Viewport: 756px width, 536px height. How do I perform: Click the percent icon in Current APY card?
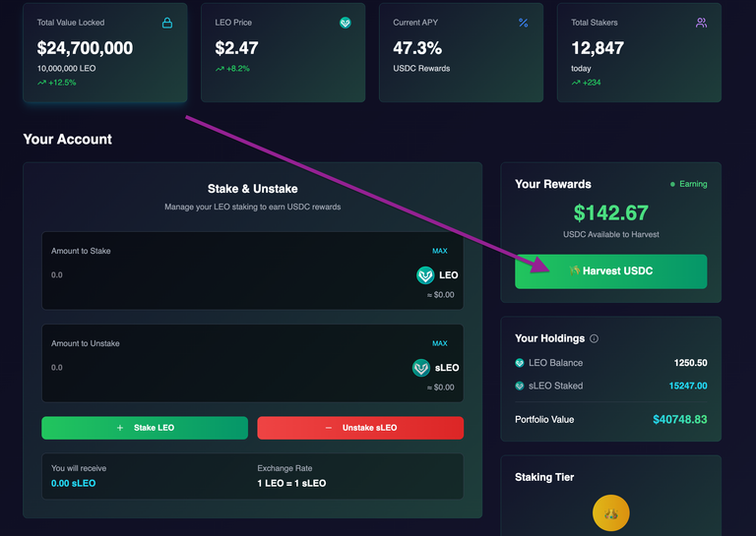[x=523, y=23]
